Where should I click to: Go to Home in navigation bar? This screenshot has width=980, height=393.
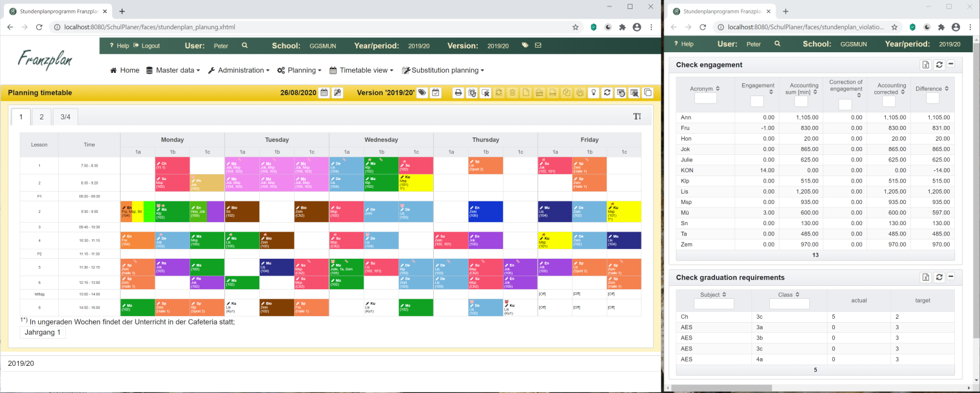click(124, 70)
